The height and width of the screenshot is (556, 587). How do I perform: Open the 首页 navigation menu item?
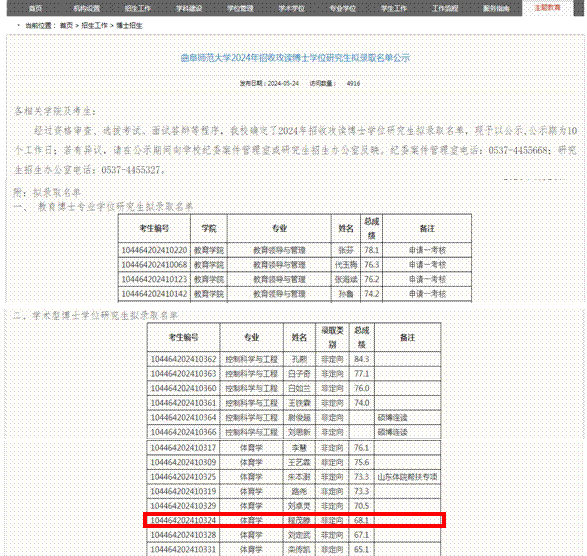(35, 8)
